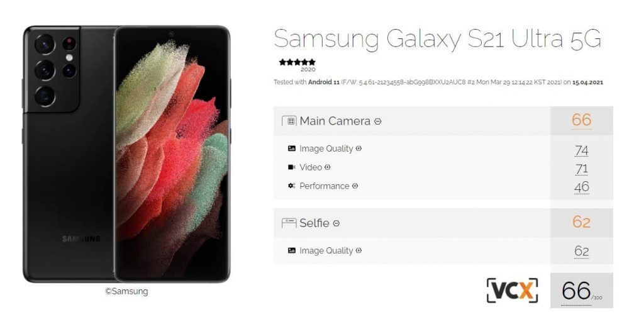
Task: Open info icon next to Main Camera Image Quality
Action: click(358, 148)
